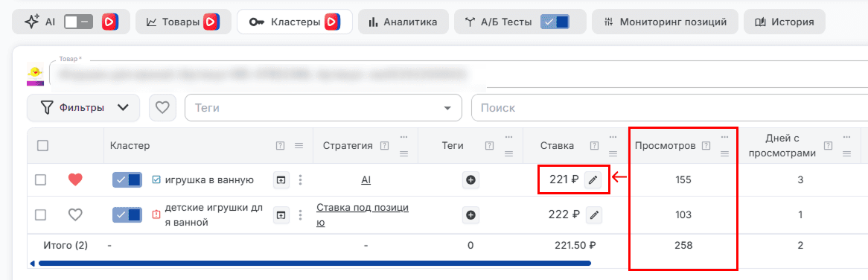
Task: Expand the Фильтры dropdown
Action: coord(83,108)
